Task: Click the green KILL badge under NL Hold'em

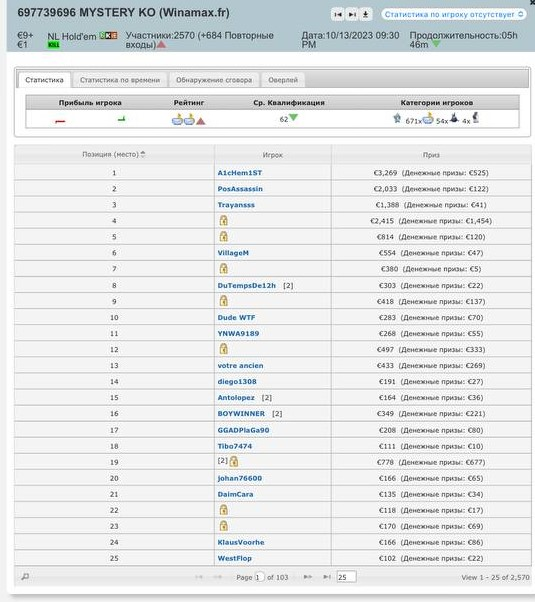Action: (x=53, y=45)
